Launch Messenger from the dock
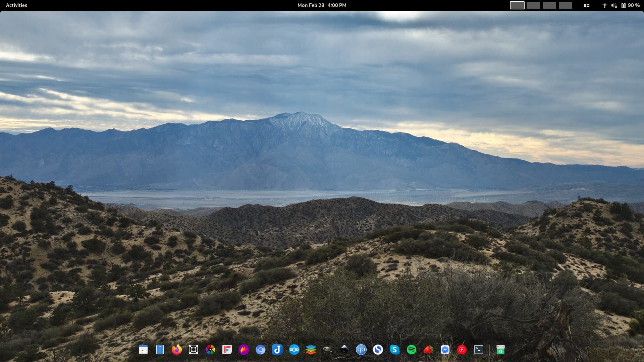The width and height of the screenshot is (644, 362). click(x=445, y=350)
